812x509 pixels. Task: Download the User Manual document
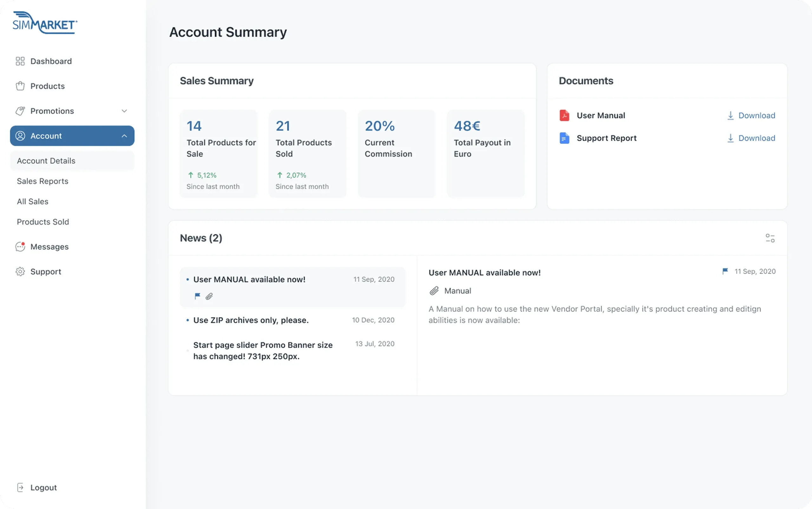click(751, 115)
